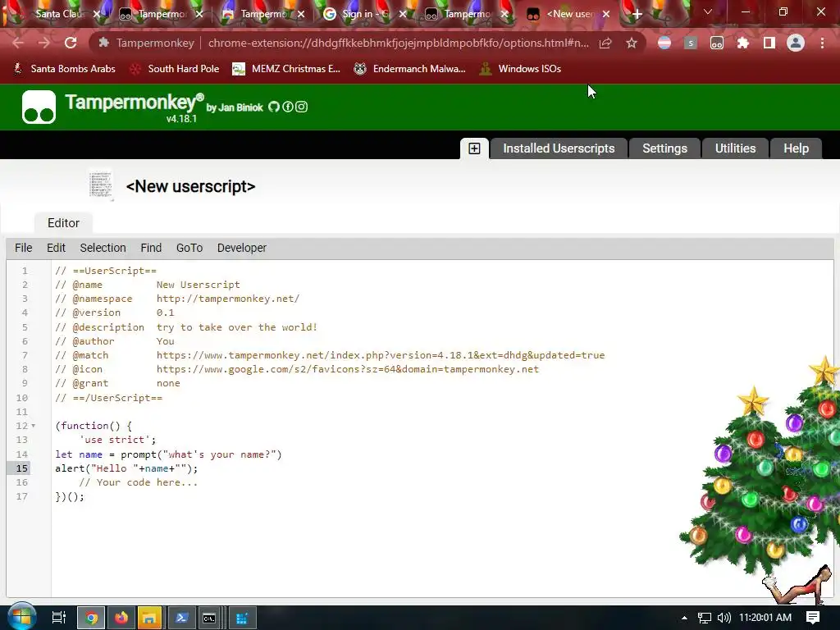Click the striped flag extension icon
The height and width of the screenshot is (630, 840).
[x=664, y=43]
